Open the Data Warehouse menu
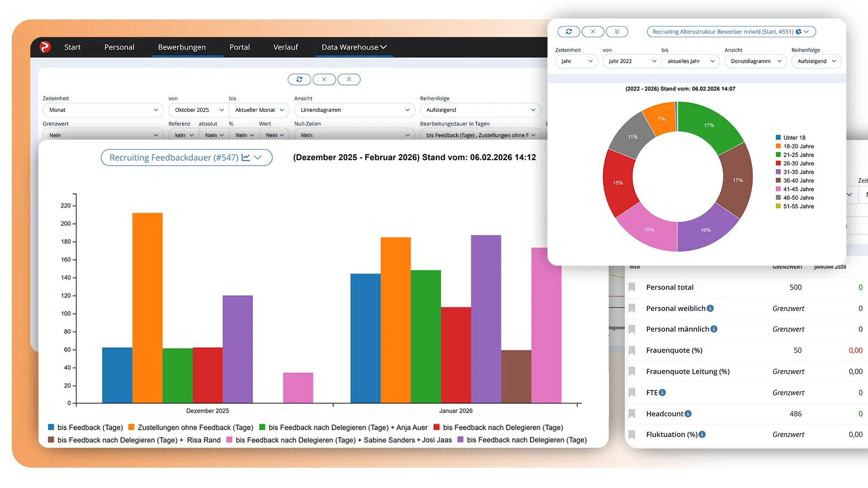This screenshot has width=868, height=488. [x=354, y=47]
